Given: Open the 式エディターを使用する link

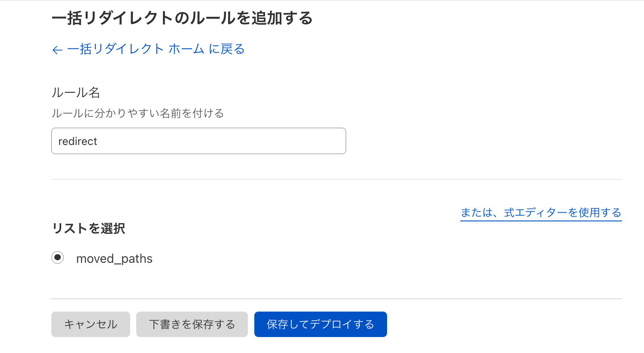Looking at the screenshot, I should (541, 212).
